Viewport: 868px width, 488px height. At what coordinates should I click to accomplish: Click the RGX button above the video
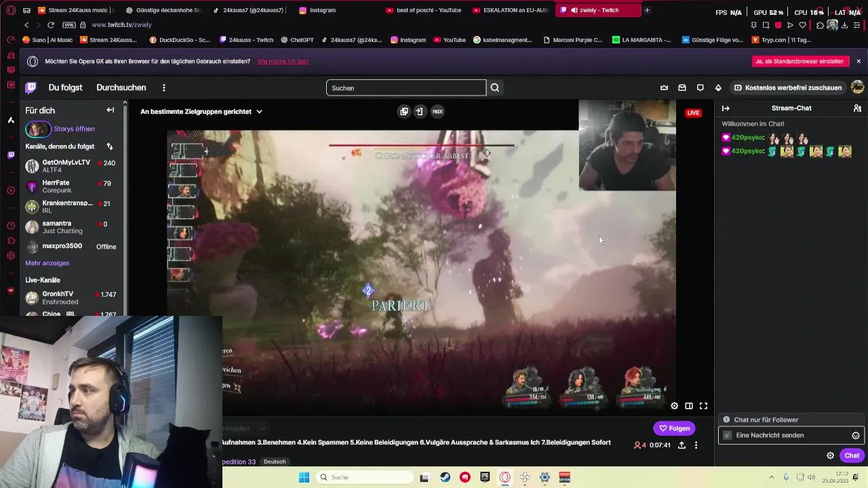coord(437,112)
